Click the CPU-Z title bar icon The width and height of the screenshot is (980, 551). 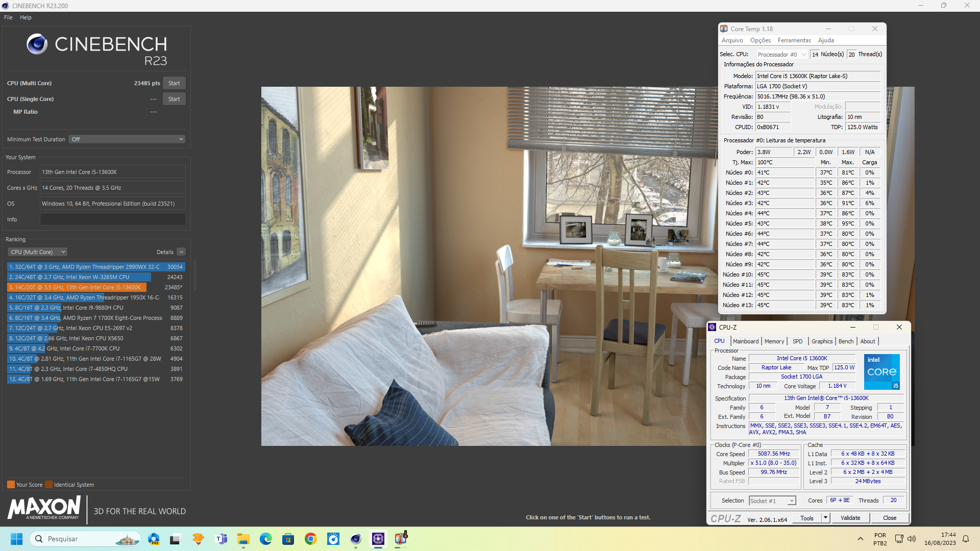[x=713, y=327]
